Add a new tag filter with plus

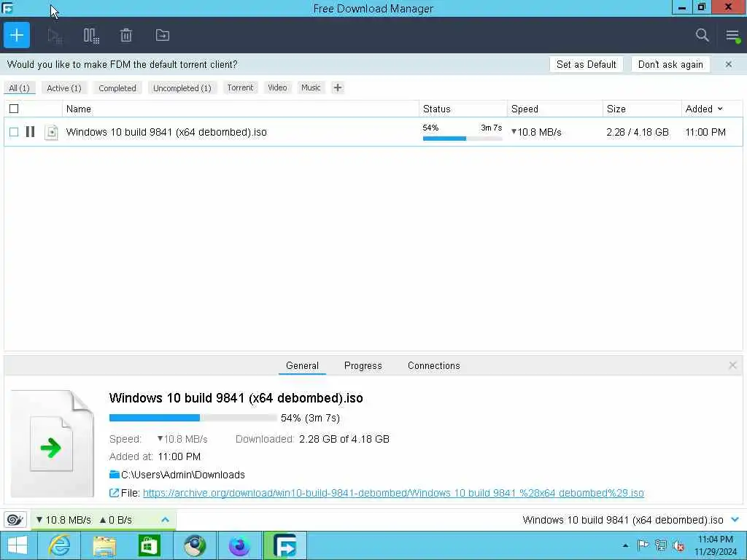(x=337, y=87)
